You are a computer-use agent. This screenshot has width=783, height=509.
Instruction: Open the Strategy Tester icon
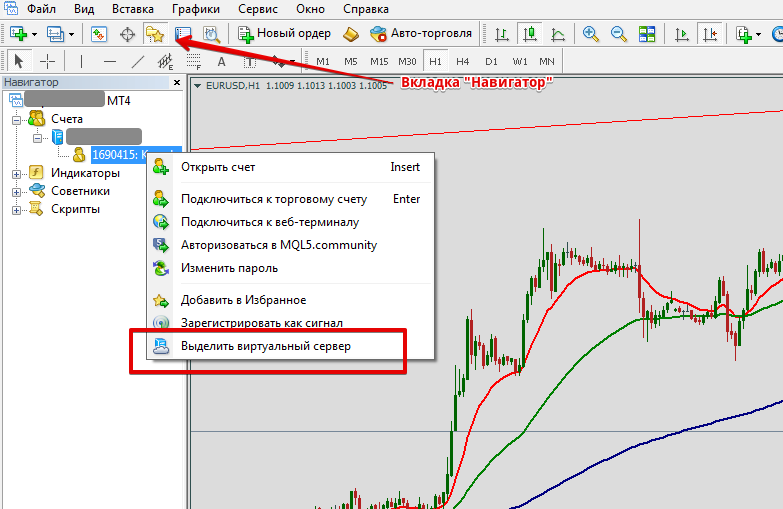pos(211,34)
